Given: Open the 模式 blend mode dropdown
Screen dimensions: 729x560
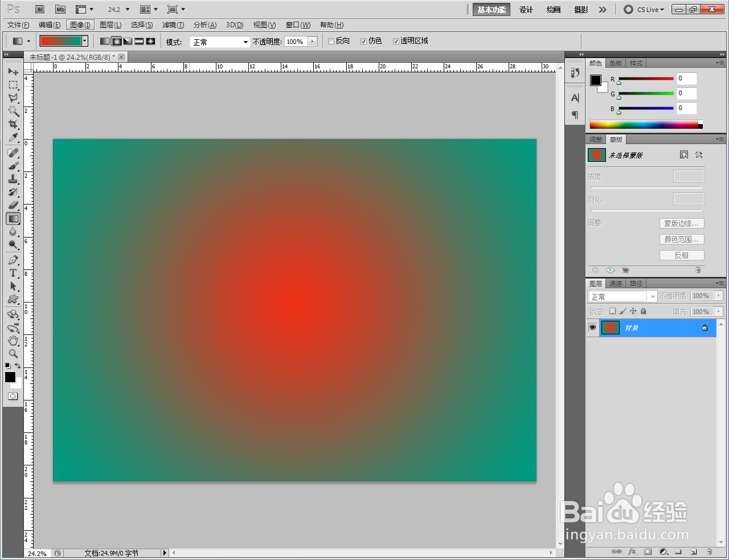Looking at the screenshot, I should (220, 42).
